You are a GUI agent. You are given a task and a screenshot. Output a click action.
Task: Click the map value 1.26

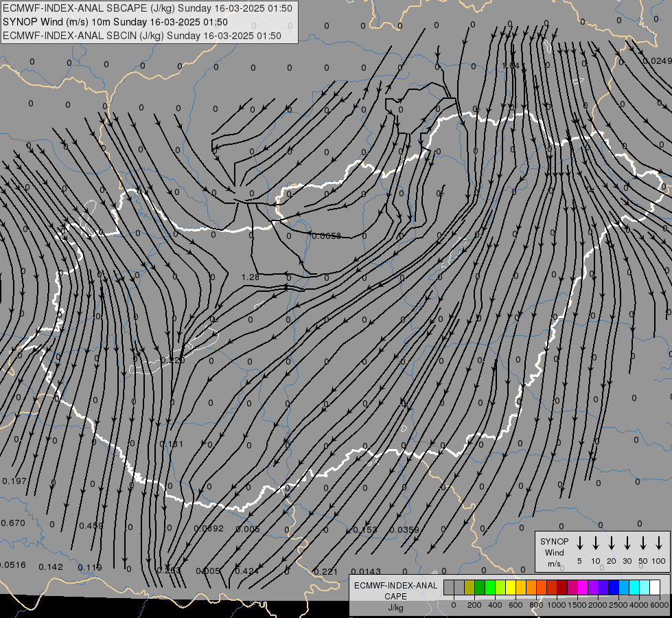pos(251,277)
